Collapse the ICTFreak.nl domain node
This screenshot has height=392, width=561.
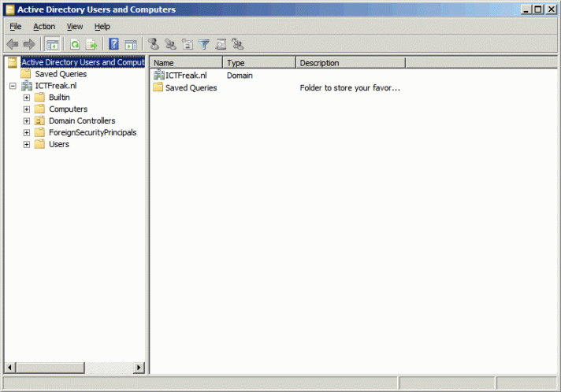click(13, 86)
